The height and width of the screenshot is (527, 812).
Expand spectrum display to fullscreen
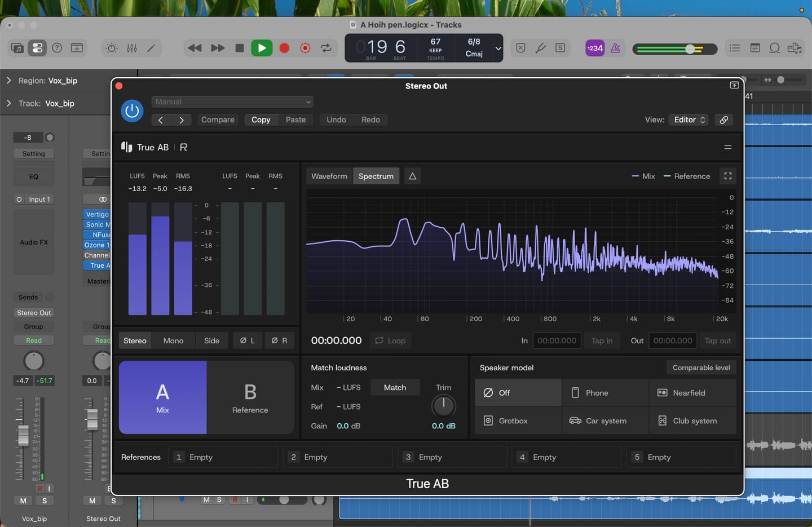click(728, 176)
